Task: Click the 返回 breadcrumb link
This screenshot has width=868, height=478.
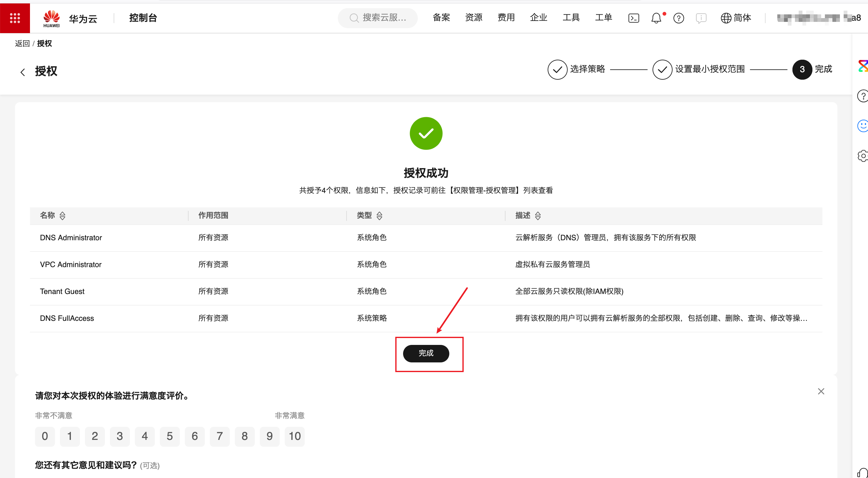Action: (x=22, y=43)
